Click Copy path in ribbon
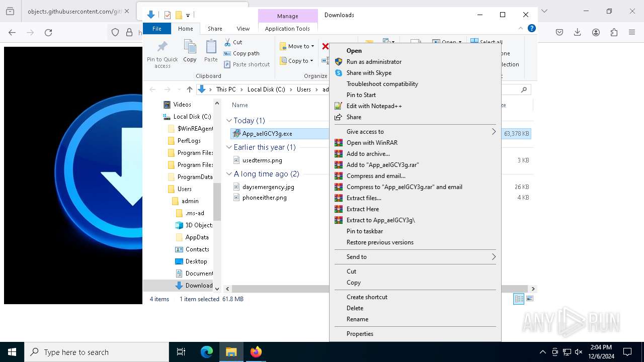Image resolution: width=644 pixels, height=362 pixels. pos(242,53)
